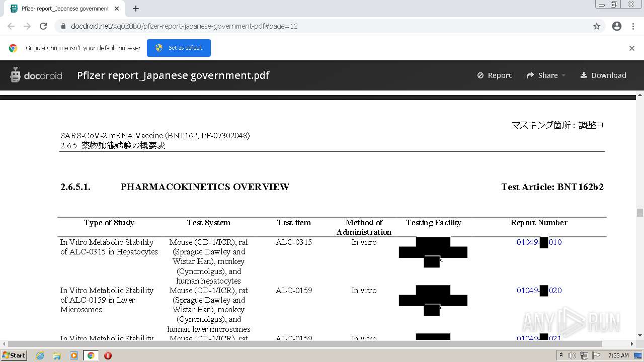The height and width of the screenshot is (362, 644).
Task: Open the Windows Start menu
Action: tap(14, 355)
